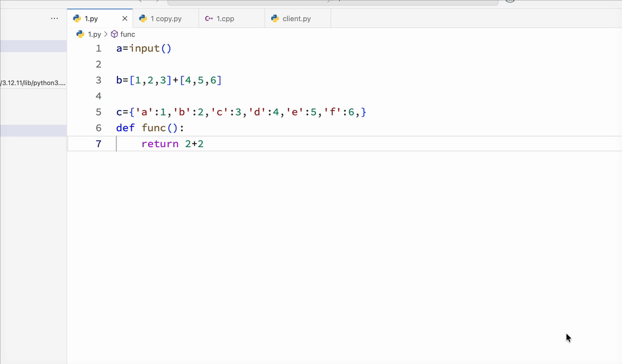Click the Python icon on 1.py tab
This screenshot has height=364, width=622.
click(77, 19)
